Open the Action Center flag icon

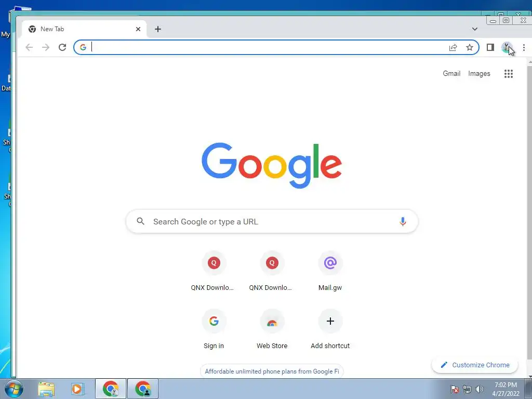click(x=455, y=389)
